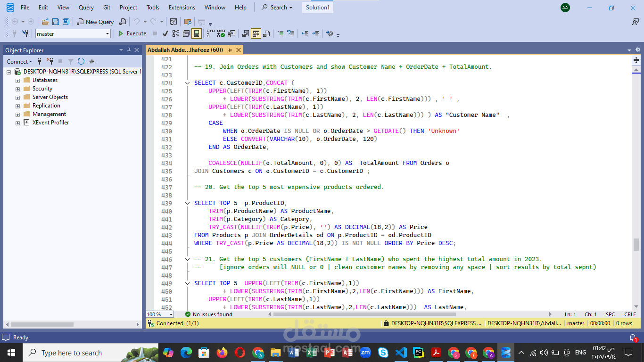Click Connect Object Explorer plug icon

40,61
